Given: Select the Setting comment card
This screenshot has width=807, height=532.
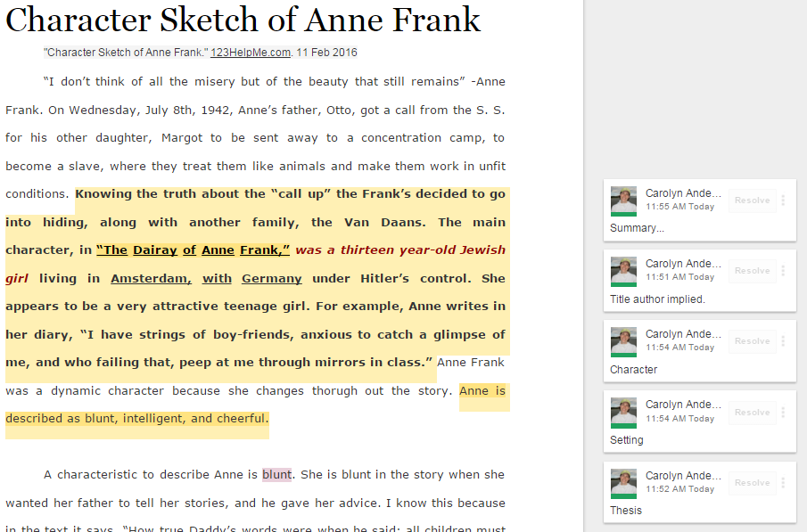Looking at the screenshot, I should pyautogui.click(x=699, y=421).
